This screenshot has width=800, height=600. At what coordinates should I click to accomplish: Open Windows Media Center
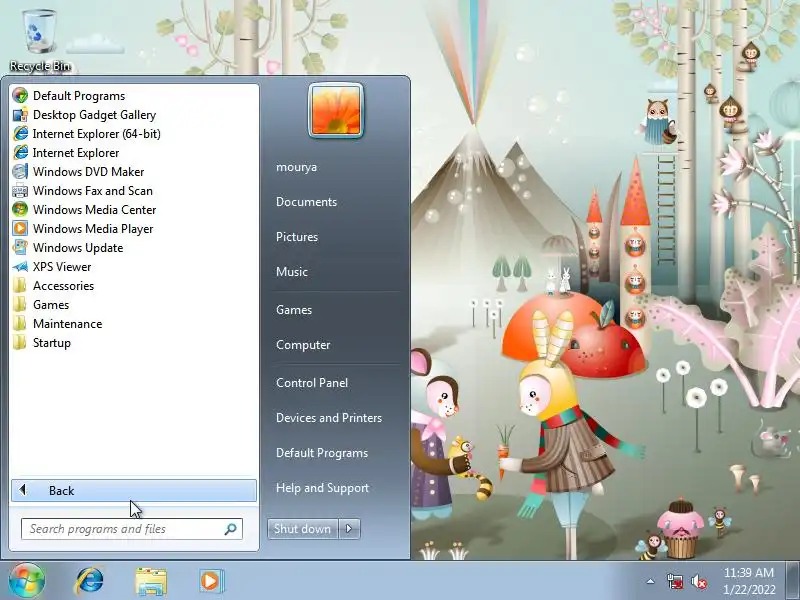(x=134, y=209)
